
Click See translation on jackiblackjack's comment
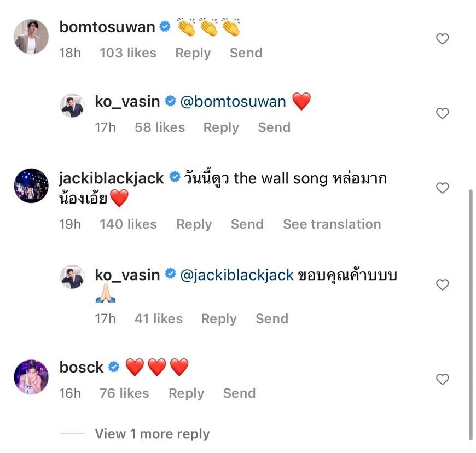click(332, 224)
